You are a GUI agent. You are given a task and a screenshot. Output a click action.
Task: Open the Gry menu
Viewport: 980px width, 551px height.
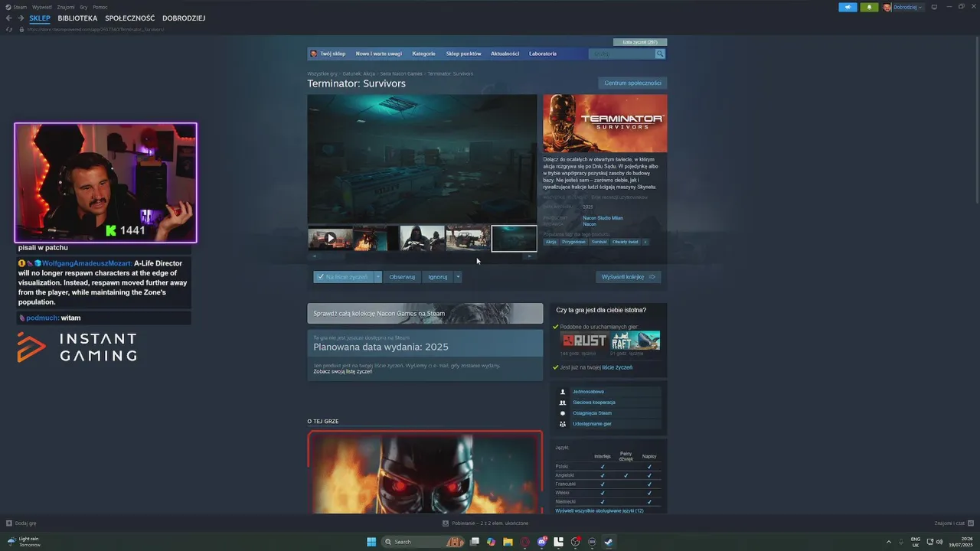point(83,7)
